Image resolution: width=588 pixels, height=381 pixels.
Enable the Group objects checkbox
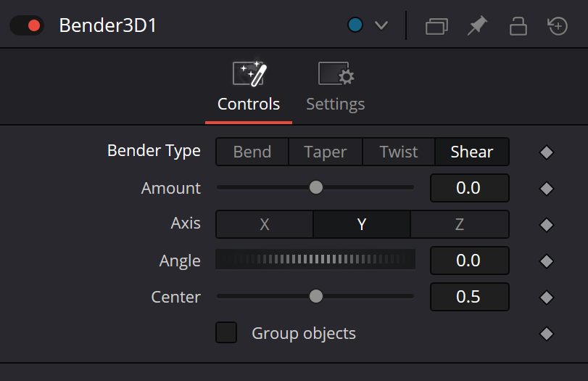pos(226,332)
